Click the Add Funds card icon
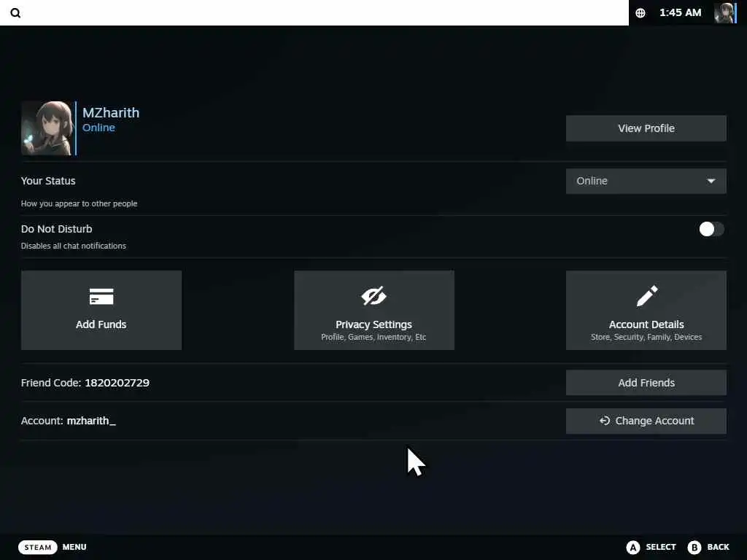Viewport: 747px width, 560px height. pos(101,296)
